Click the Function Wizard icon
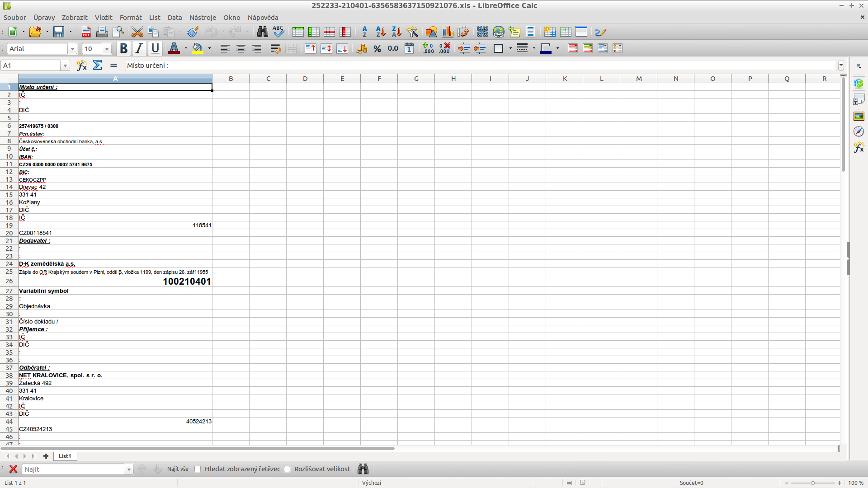 (82, 66)
